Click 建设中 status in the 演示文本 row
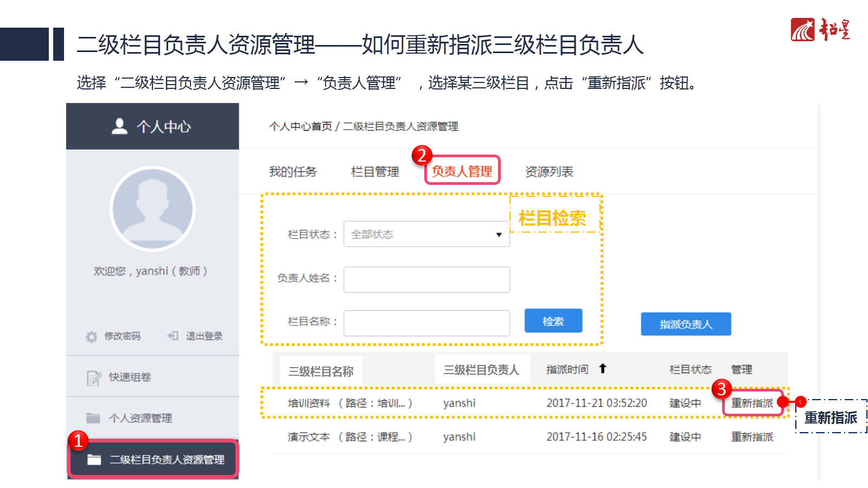This screenshot has width=868, height=488. pos(685,436)
